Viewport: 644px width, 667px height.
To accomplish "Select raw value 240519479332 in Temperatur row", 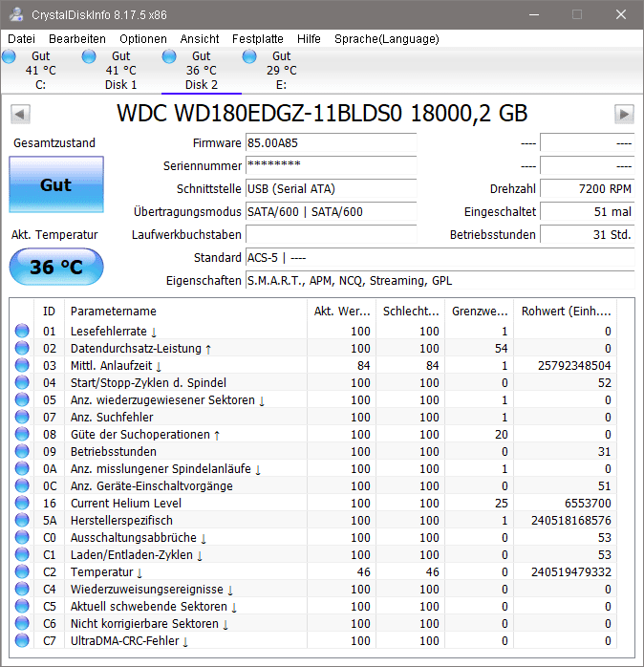I will coord(570,571).
